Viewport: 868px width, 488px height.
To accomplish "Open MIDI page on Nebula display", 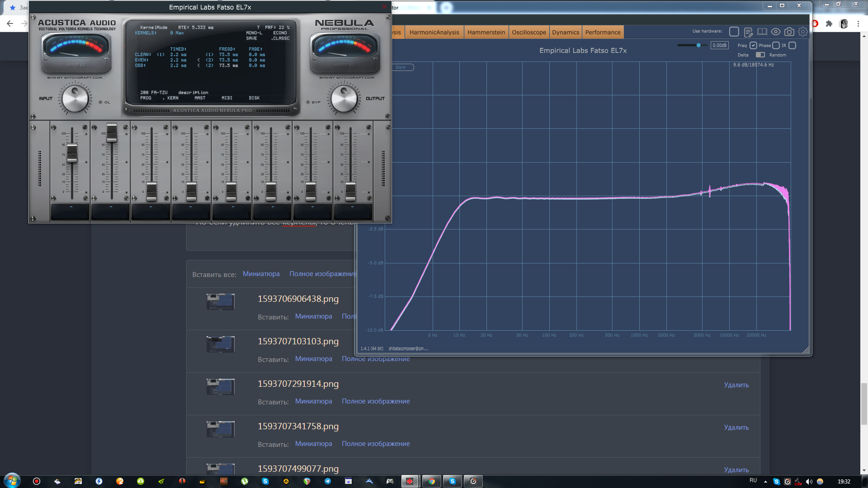I will pyautogui.click(x=227, y=98).
